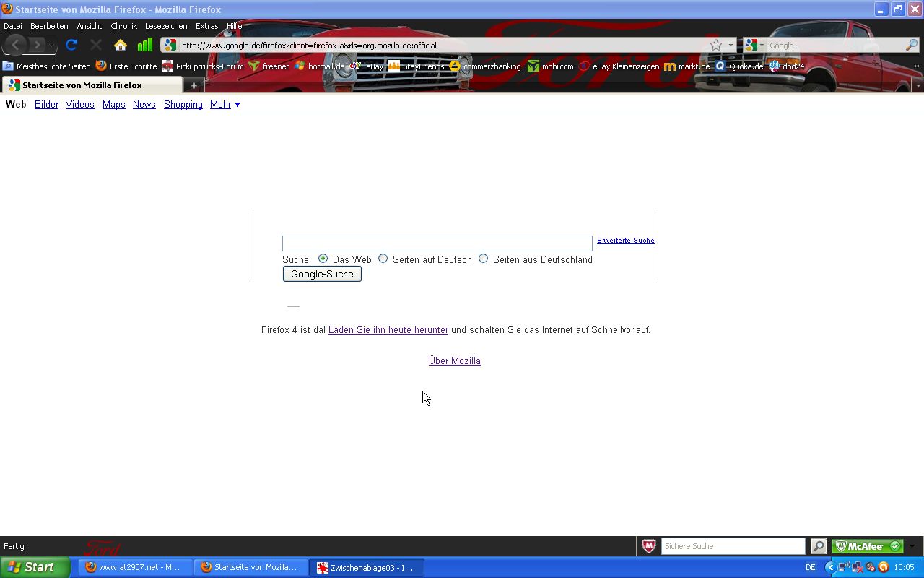The height and width of the screenshot is (578, 924).
Task: Open the Chronik menu
Action: point(123,26)
